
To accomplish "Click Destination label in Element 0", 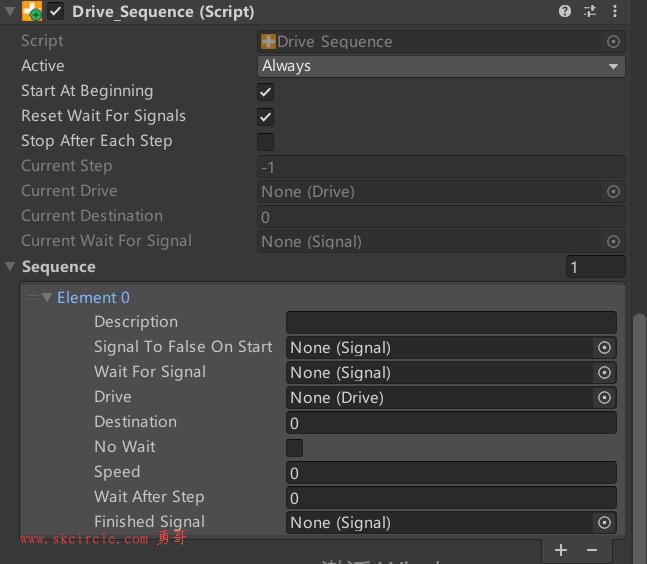I will click(x=135, y=422).
